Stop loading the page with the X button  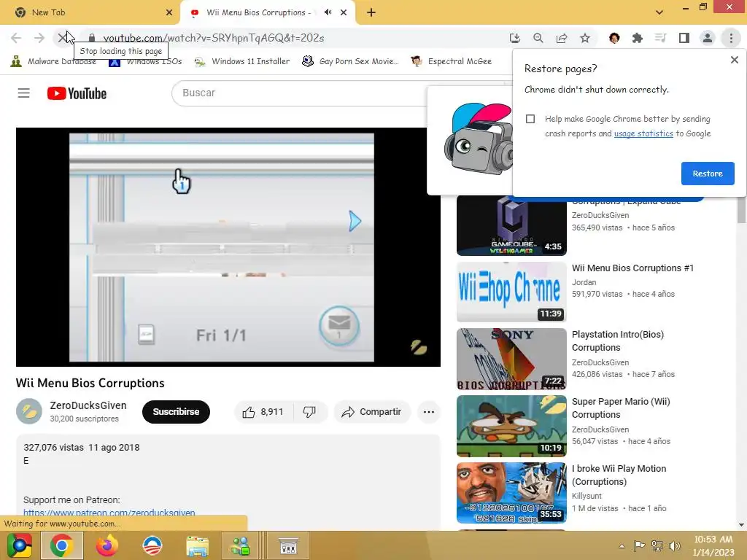coord(62,38)
